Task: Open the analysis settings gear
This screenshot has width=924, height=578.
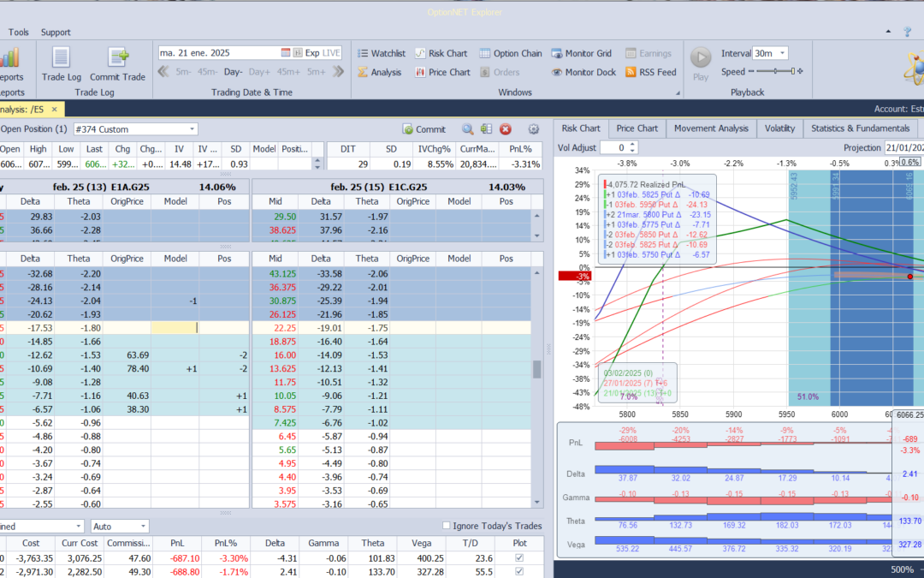Action: [x=533, y=129]
